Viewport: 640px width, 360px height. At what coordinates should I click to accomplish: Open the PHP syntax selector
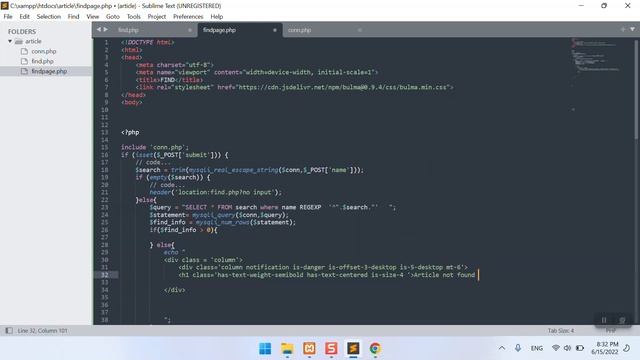click(611, 331)
